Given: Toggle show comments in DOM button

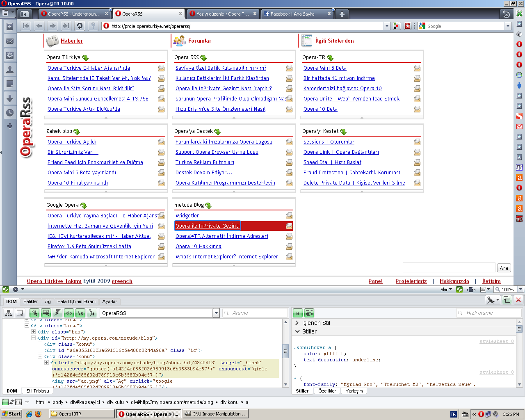Looking at the screenshot, I should point(69,313).
